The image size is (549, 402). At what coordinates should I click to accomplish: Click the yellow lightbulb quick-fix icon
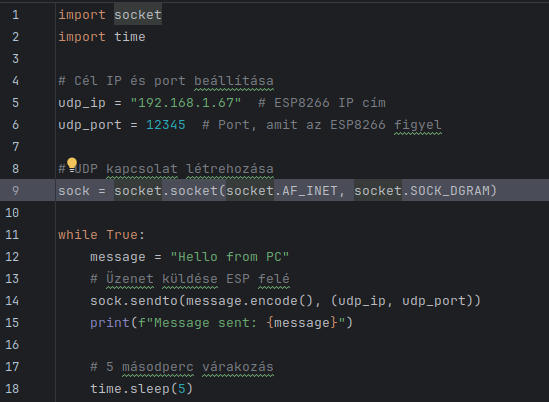point(72,165)
